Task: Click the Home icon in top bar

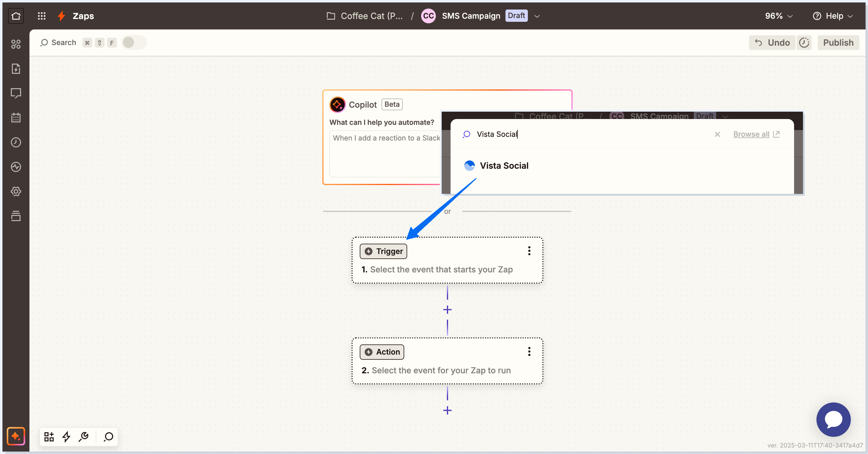Action: point(16,16)
